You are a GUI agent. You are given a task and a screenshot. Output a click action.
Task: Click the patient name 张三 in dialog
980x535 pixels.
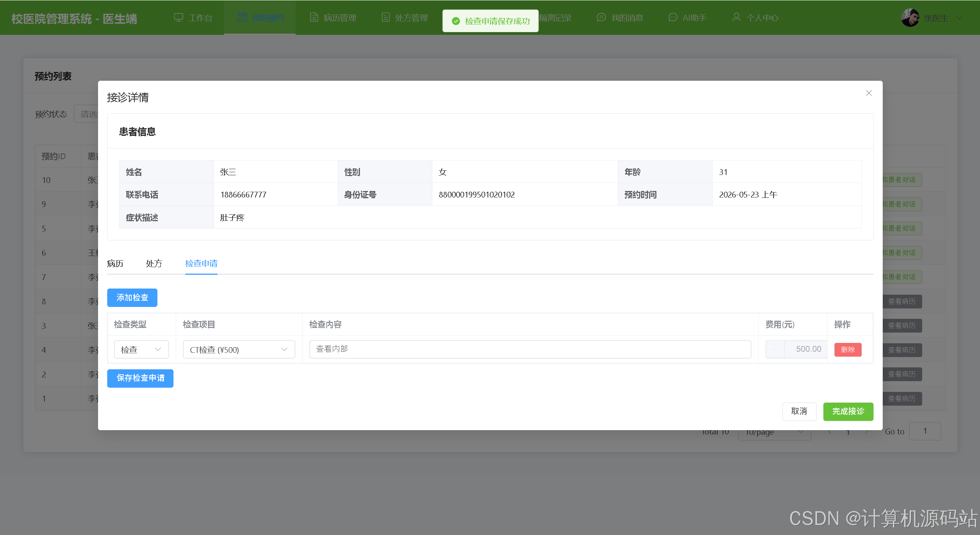click(x=228, y=172)
